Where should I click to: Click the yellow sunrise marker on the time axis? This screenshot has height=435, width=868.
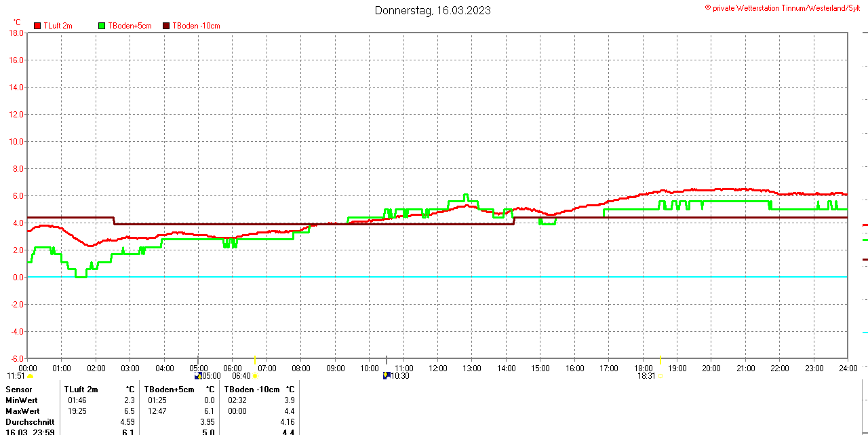[x=255, y=360]
